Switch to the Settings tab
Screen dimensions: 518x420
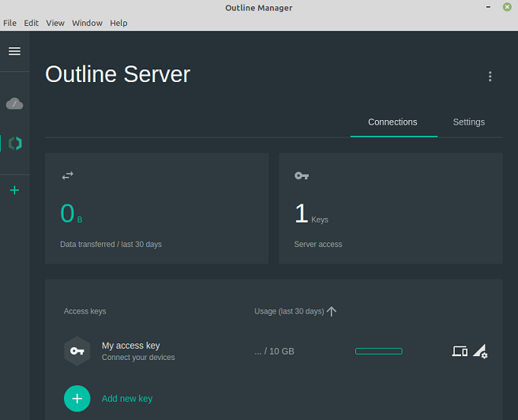pos(469,122)
